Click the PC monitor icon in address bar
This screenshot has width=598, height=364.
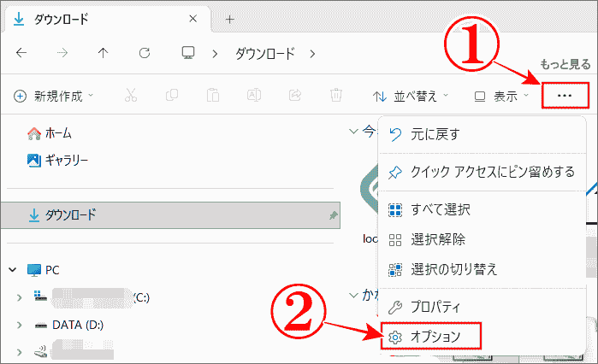tap(188, 53)
